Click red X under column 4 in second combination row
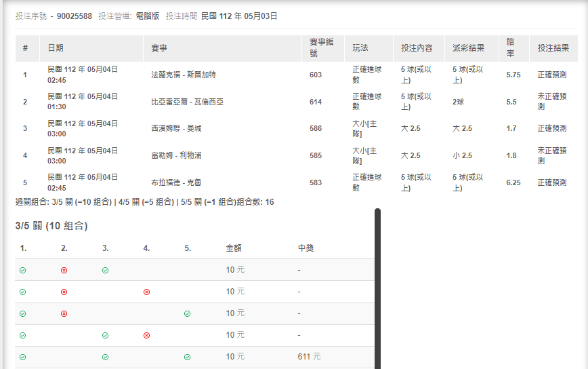The image size is (588, 369). [146, 292]
